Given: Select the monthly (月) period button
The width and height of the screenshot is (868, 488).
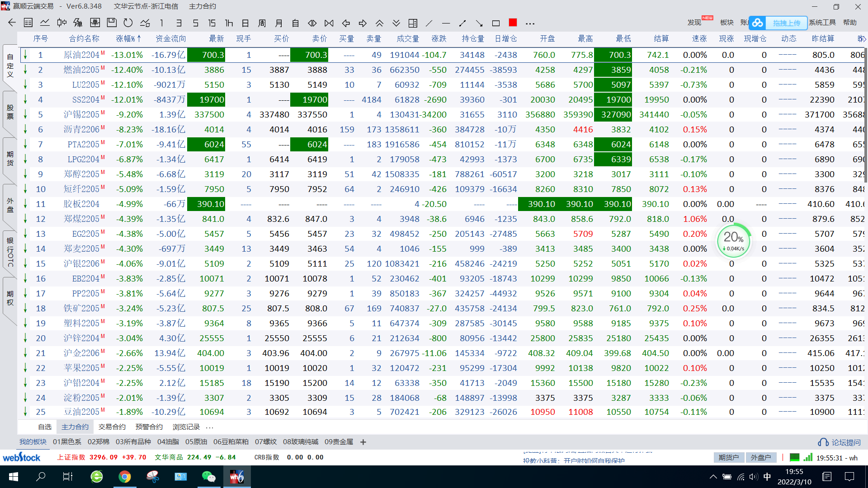Looking at the screenshot, I should 279,23.
